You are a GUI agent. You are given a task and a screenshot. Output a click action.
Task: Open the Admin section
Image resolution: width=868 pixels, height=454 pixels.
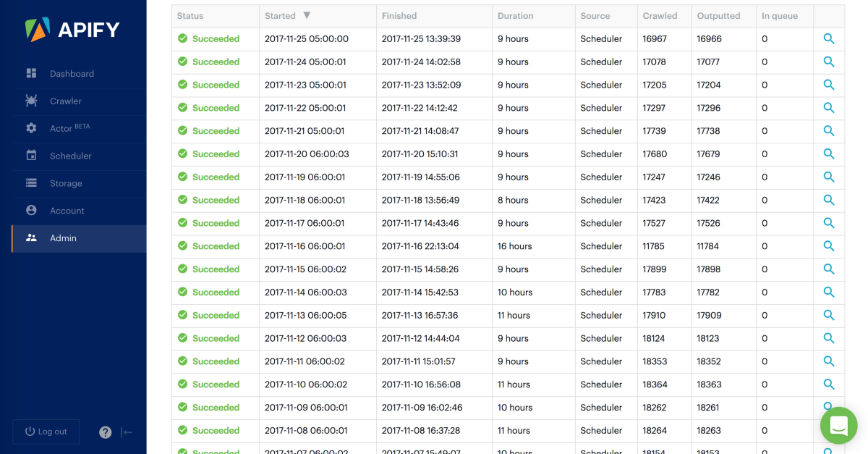coord(63,237)
